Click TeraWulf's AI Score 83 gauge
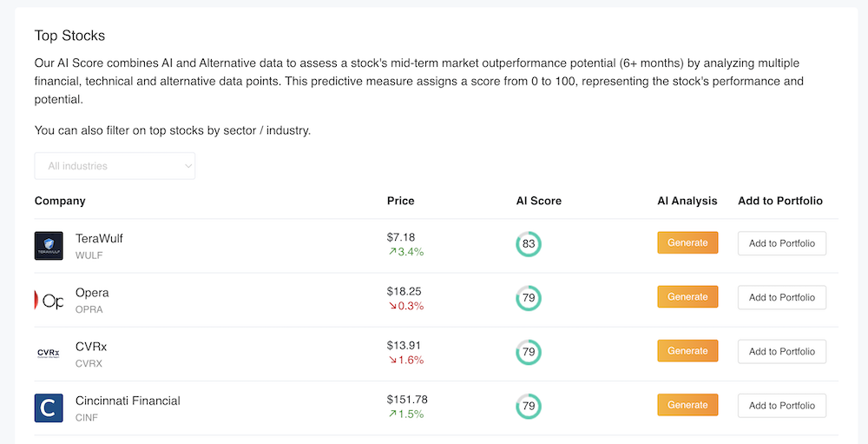This screenshot has width=868, height=444. (x=528, y=244)
